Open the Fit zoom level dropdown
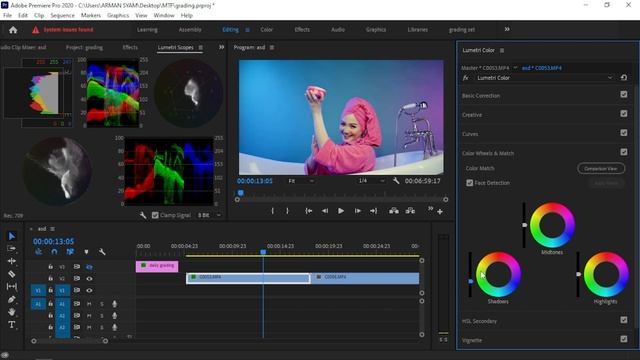The image size is (640, 360). coord(301,181)
